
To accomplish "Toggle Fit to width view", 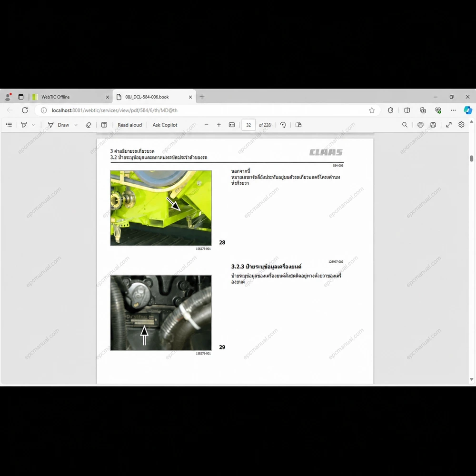I will tap(232, 125).
